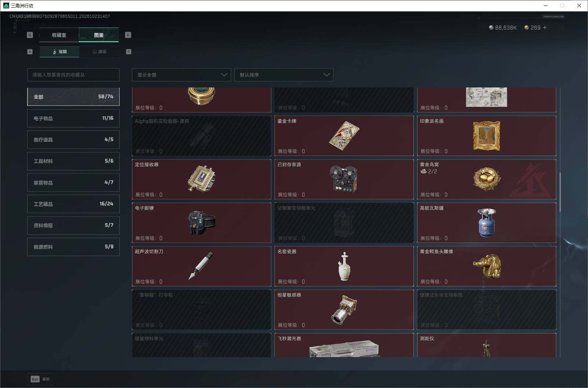The height and width of the screenshot is (388, 588).
Task: Open the 显示全部 filter dropdown
Action: (x=181, y=75)
